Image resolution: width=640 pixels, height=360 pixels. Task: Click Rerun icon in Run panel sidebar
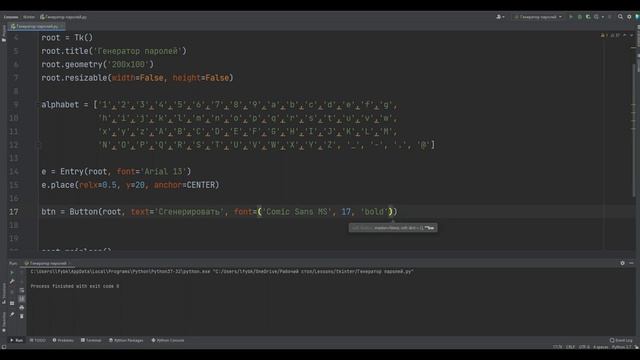12,273
